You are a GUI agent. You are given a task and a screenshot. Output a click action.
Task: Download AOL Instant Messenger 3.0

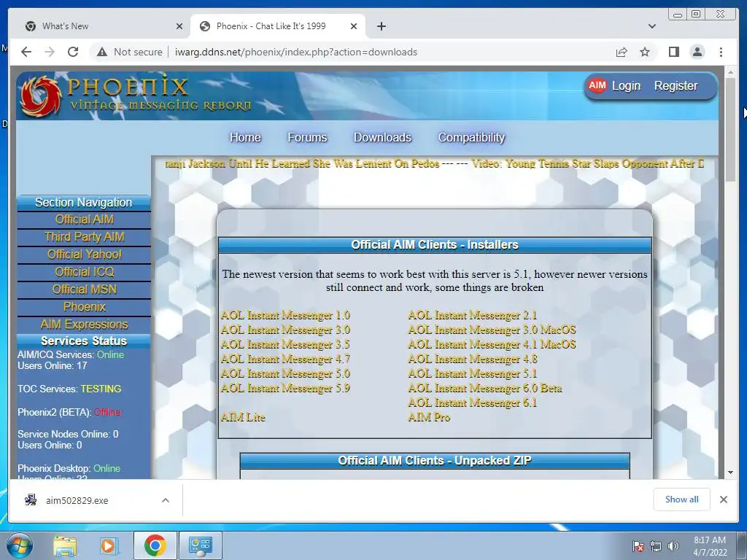[285, 330]
